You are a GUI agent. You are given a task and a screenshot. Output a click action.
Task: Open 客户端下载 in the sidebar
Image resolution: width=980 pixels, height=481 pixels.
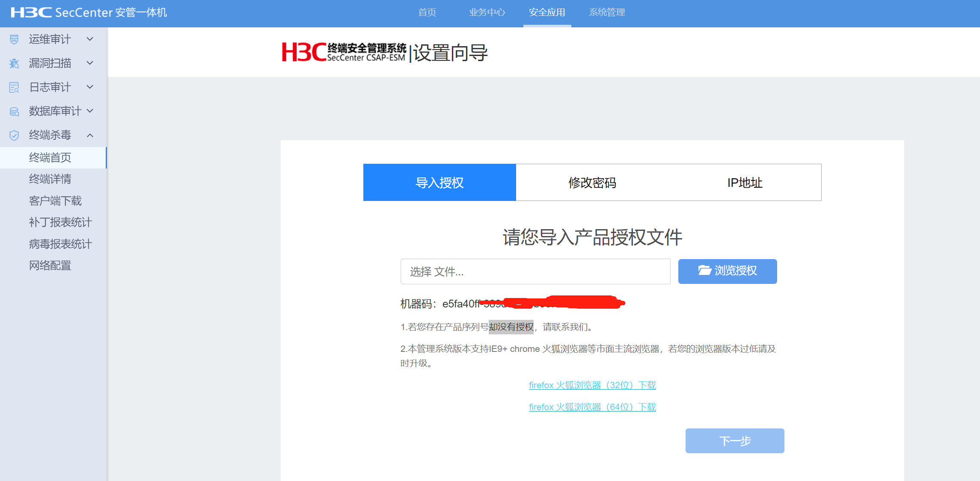55,201
